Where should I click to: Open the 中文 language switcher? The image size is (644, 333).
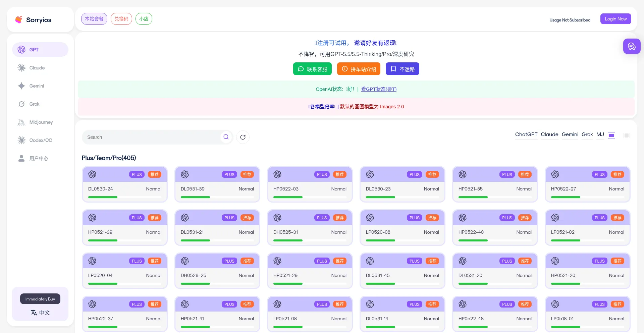(40, 313)
